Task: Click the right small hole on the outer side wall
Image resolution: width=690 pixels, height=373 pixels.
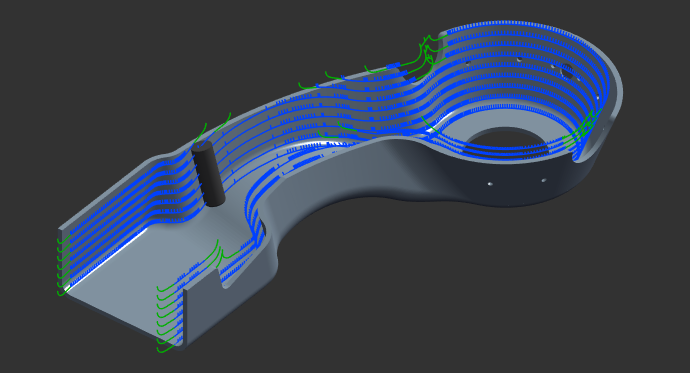Action: tap(543, 180)
